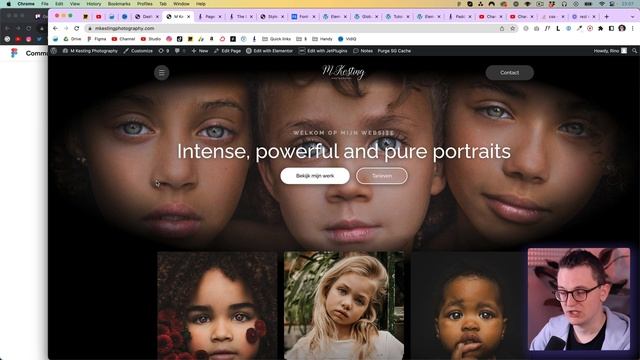Click the Contact button
This screenshot has height=360, width=640.
pos(509,73)
